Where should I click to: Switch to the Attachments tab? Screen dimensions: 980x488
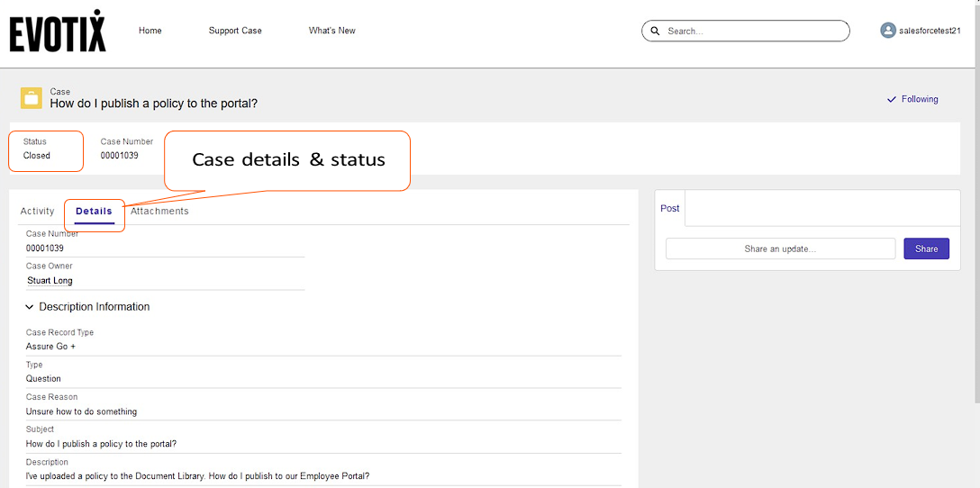pyautogui.click(x=159, y=212)
